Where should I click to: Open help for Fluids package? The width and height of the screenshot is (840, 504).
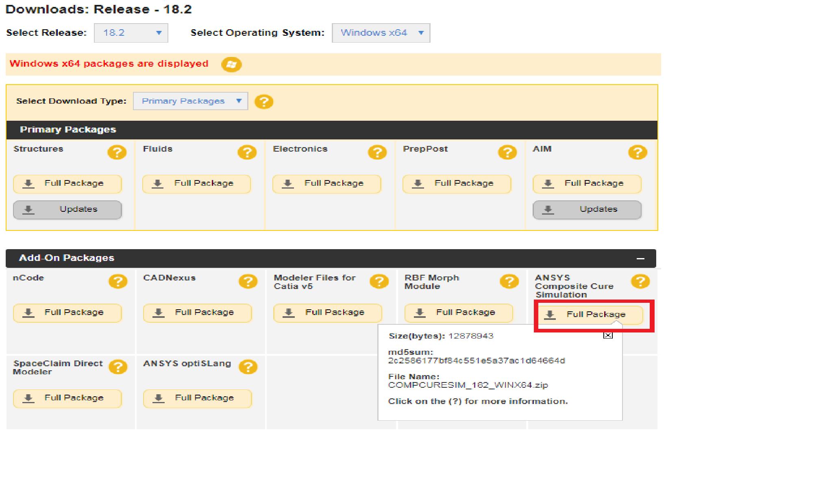pos(247,152)
